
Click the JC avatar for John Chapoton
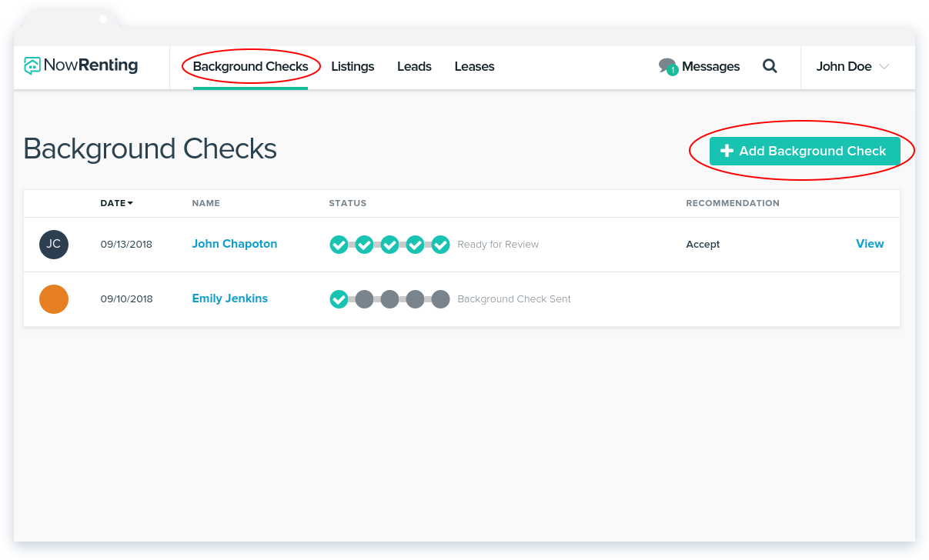tap(54, 245)
